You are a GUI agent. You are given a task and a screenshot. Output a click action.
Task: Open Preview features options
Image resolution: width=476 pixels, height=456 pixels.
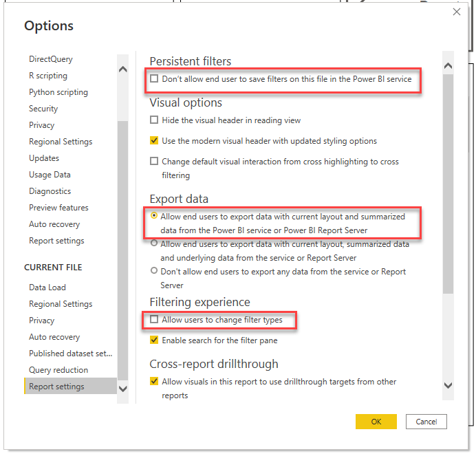[58, 208]
